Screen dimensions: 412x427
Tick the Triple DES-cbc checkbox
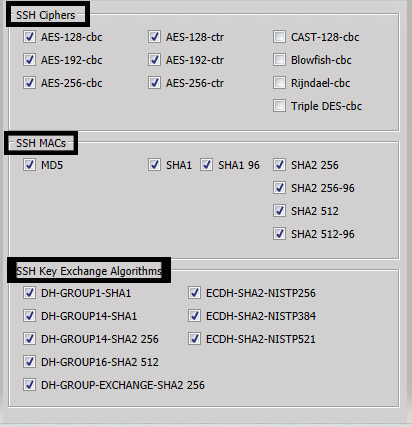point(279,106)
